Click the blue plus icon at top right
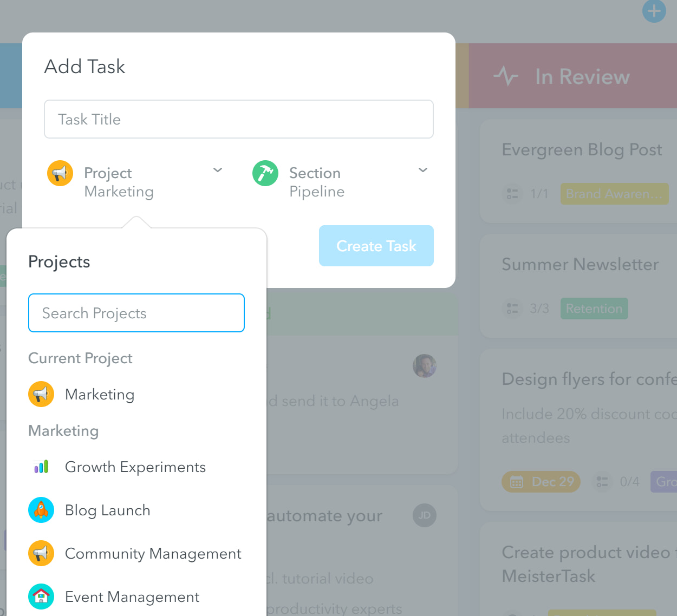The width and height of the screenshot is (677, 616). [x=654, y=11]
